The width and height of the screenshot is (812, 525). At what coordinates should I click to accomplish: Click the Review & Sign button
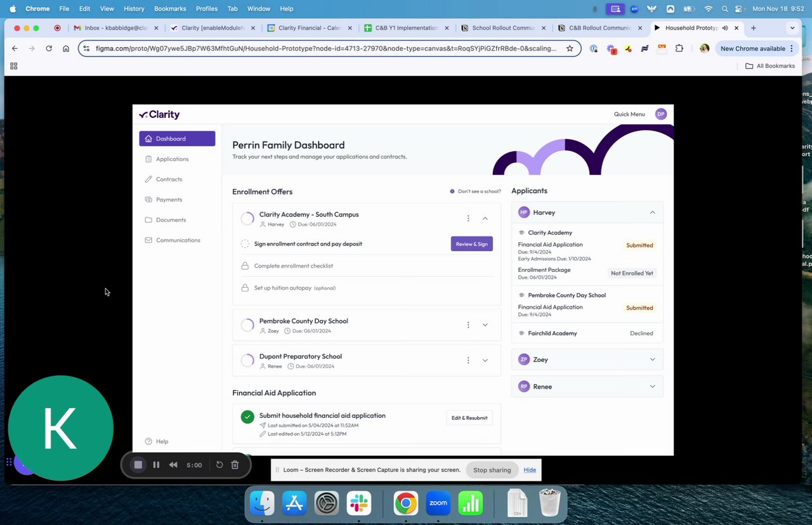pyautogui.click(x=471, y=244)
